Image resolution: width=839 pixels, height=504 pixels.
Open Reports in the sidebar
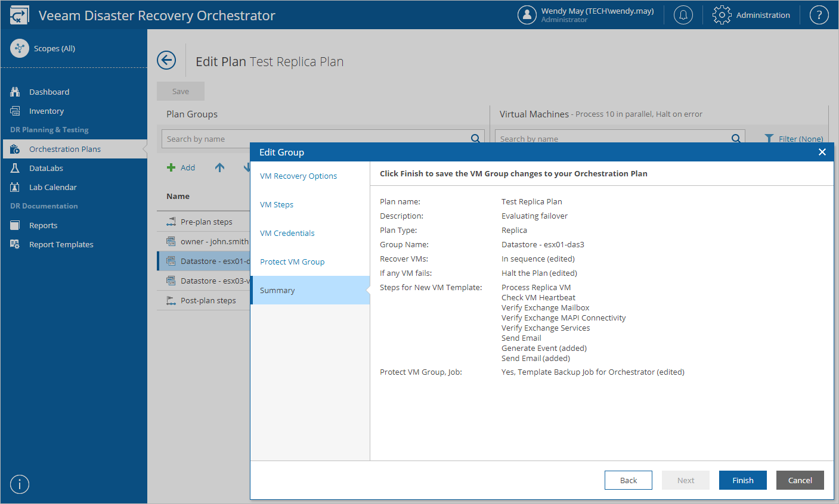(44, 225)
